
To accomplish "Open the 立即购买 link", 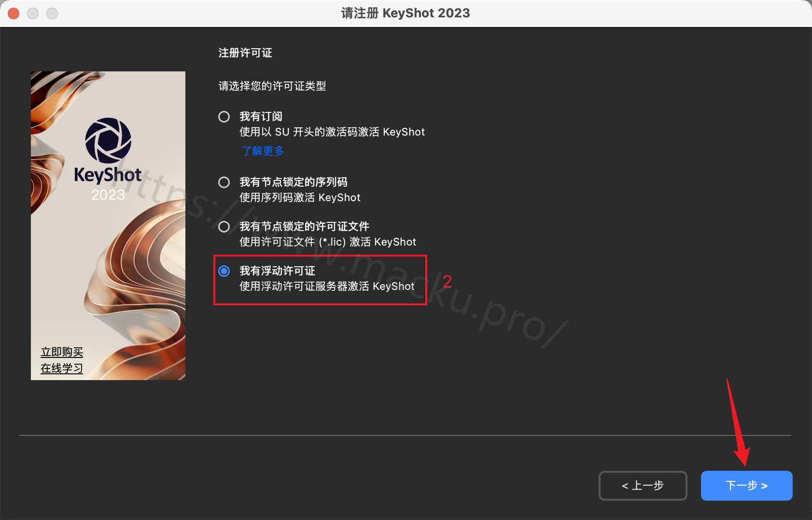I will [62, 352].
